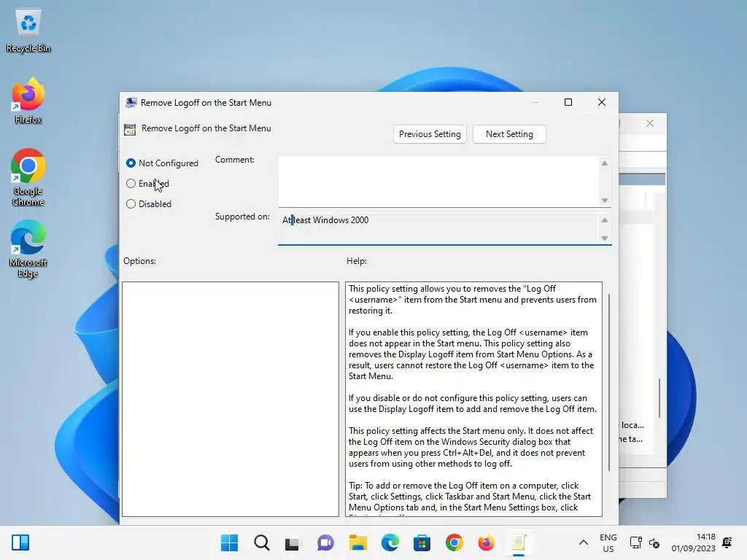Click Comment box down scroll arrow

[605, 201]
